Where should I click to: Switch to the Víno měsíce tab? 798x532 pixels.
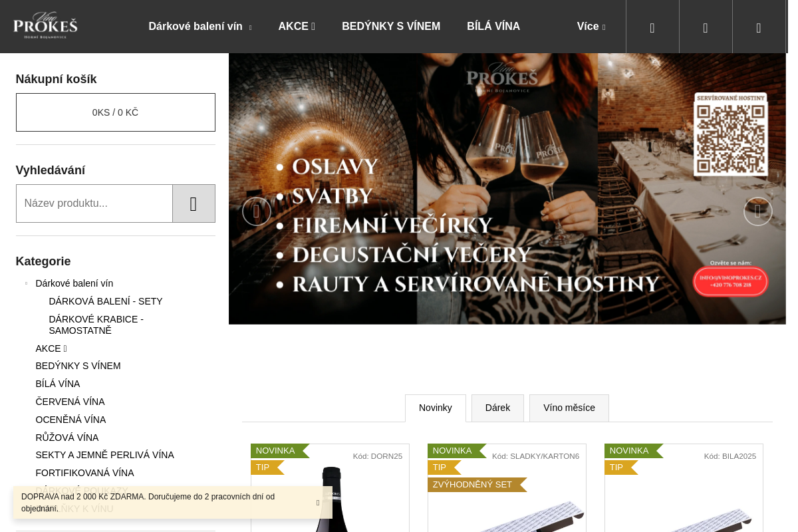(569, 408)
